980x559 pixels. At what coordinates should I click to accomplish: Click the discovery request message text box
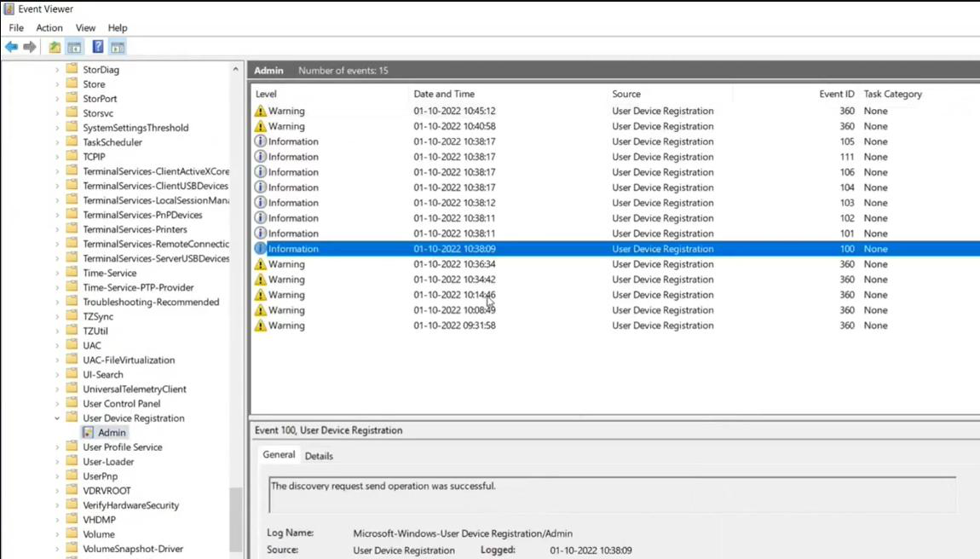(613, 494)
